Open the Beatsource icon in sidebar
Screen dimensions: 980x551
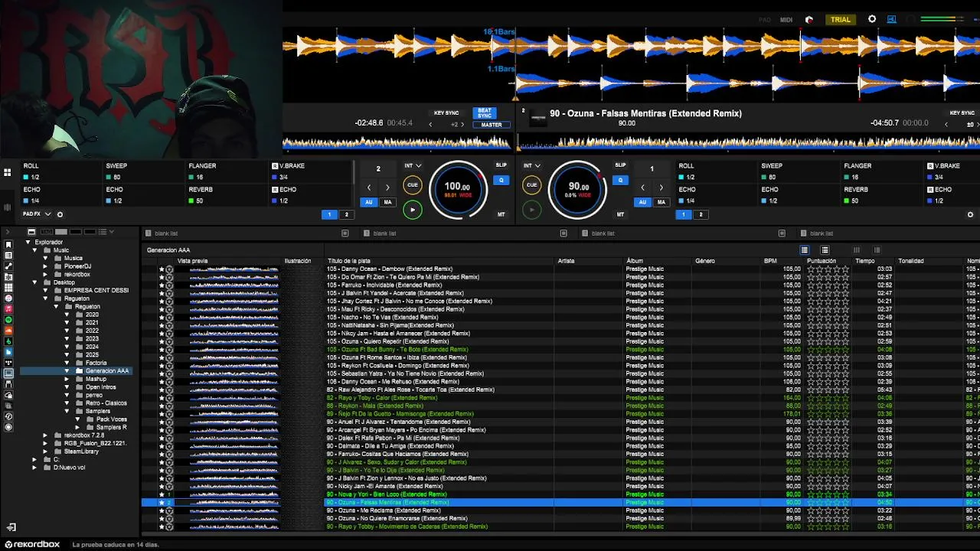click(8, 352)
